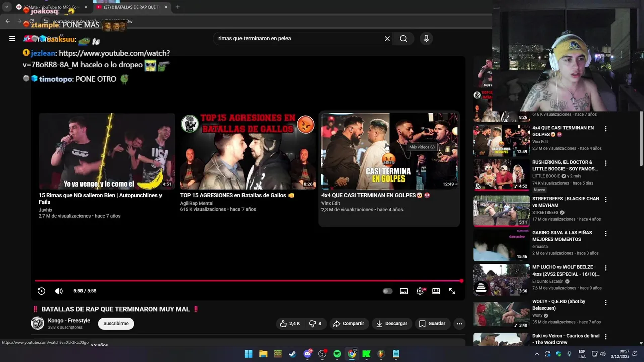Open MP LUCHO vs WOLF BEELZE title
This screenshot has width=644, height=362.
(x=566, y=270)
